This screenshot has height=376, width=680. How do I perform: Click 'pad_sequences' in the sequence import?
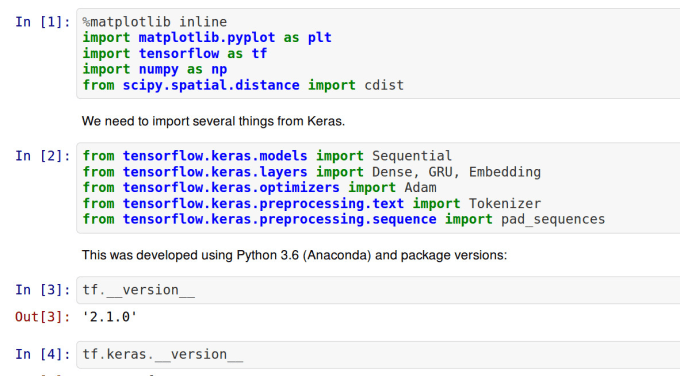click(553, 219)
